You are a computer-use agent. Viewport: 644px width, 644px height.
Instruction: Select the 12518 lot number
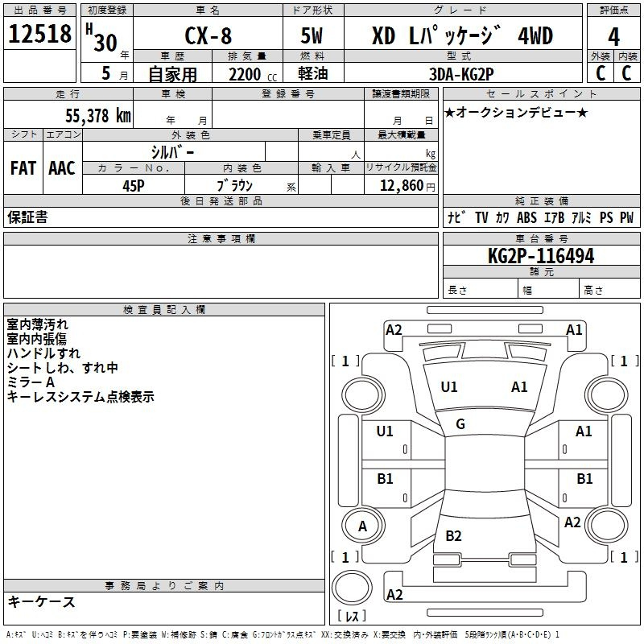40,35
